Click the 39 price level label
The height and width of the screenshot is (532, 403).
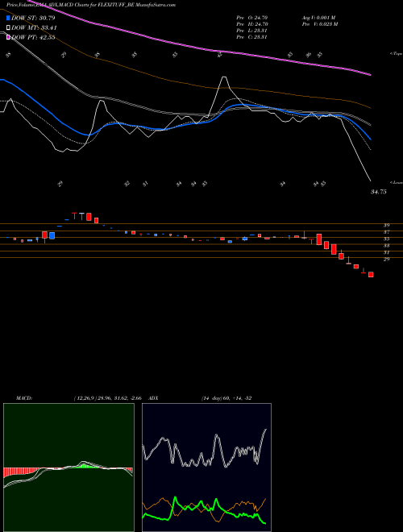click(x=386, y=225)
